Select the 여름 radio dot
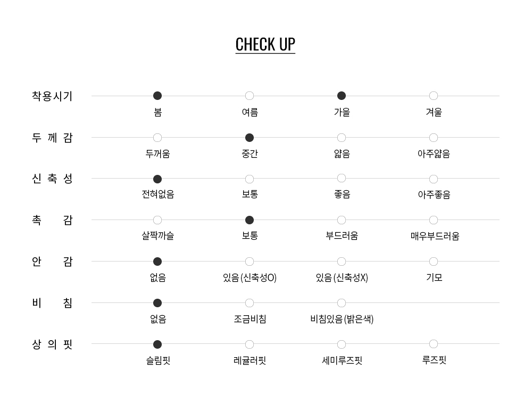The image size is (532, 413). pyautogui.click(x=250, y=96)
